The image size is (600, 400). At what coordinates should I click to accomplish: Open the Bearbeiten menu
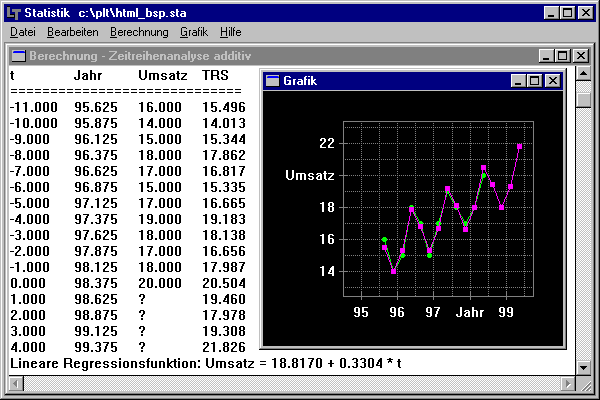pyautogui.click(x=72, y=32)
